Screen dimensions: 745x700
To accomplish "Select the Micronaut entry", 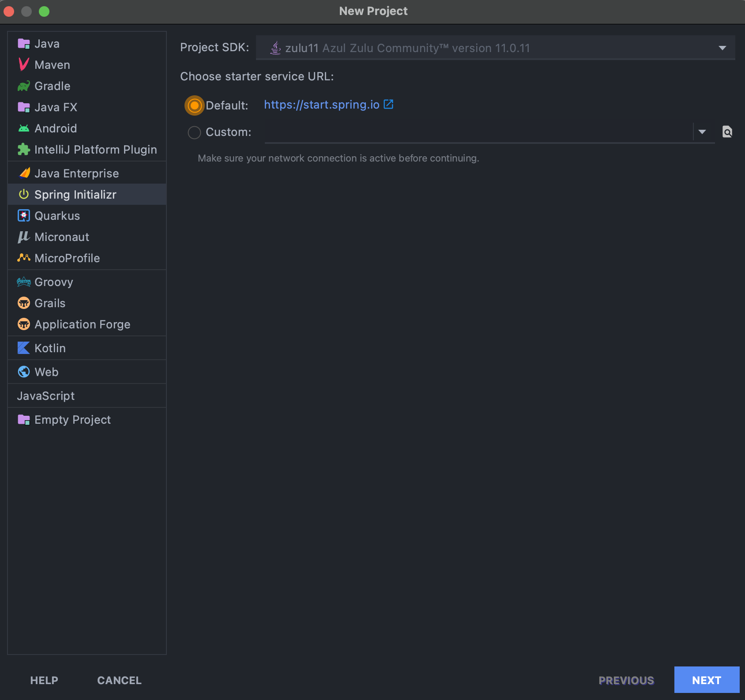I will [87, 237].
